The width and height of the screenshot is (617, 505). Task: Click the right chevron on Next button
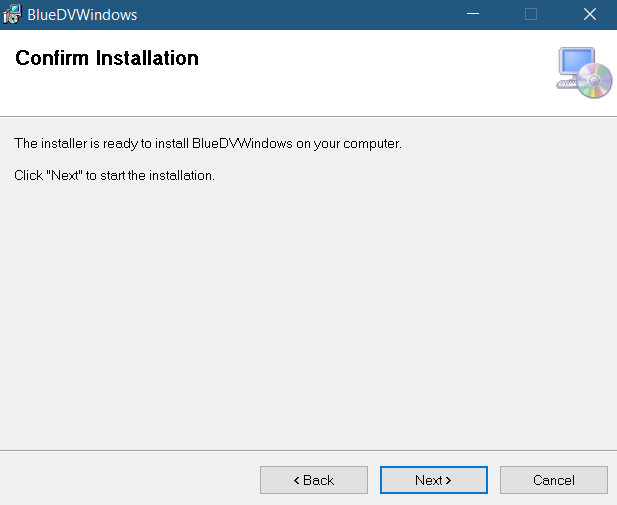point(448,480)
